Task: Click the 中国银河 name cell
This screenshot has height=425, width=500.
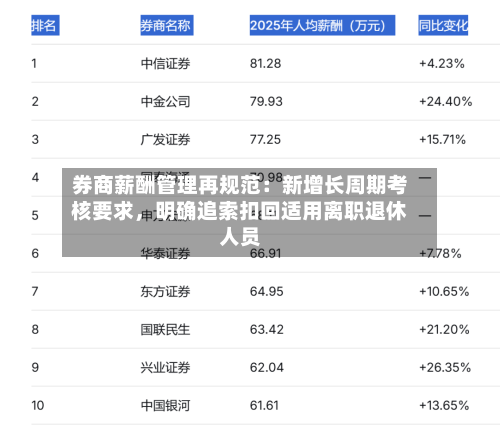Action: click(x=165, y=405)
